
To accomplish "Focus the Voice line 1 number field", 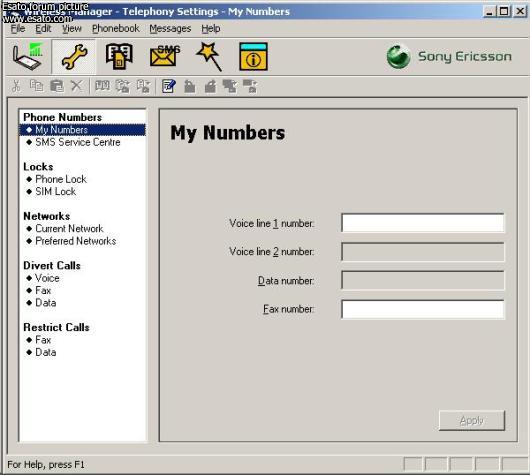I will (423, 223).
